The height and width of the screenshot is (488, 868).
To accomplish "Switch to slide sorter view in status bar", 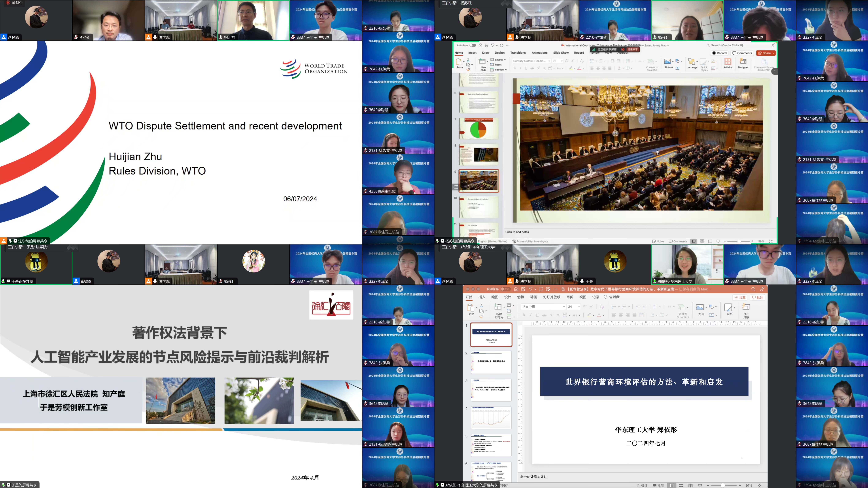I will tap(702, 241).
